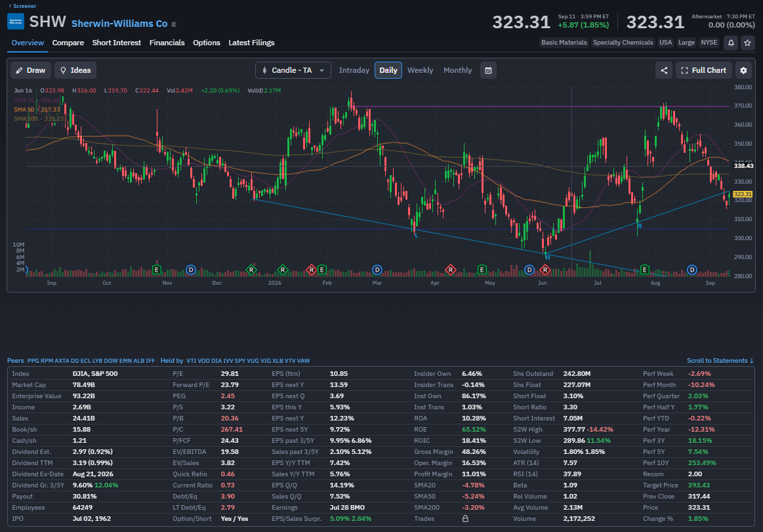Click the November earnings E marker

pyautogui.click(x=157, y=269)
